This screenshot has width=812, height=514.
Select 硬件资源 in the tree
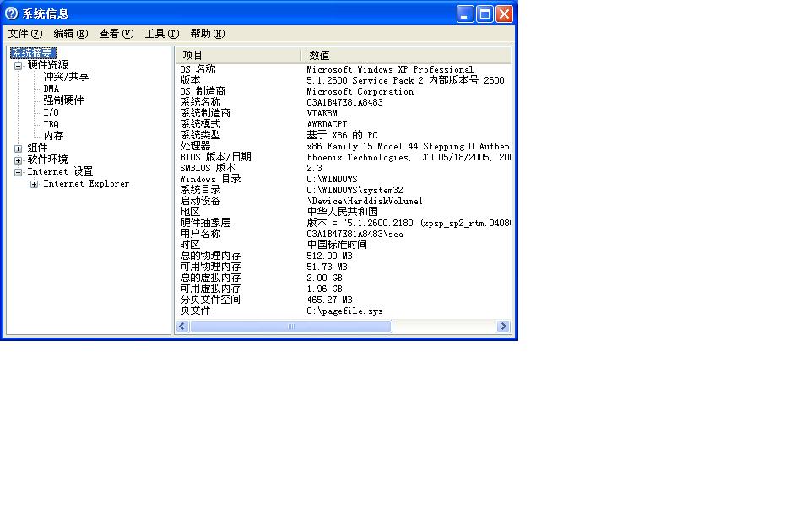click(47, 65)
